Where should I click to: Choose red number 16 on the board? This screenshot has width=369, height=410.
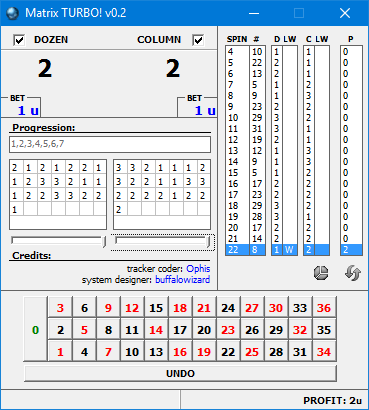pos(180,352)
